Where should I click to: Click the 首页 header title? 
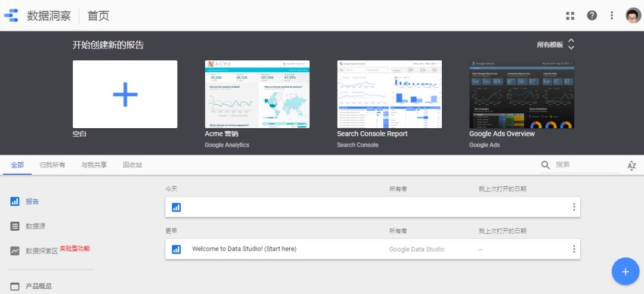pos(98,16)
